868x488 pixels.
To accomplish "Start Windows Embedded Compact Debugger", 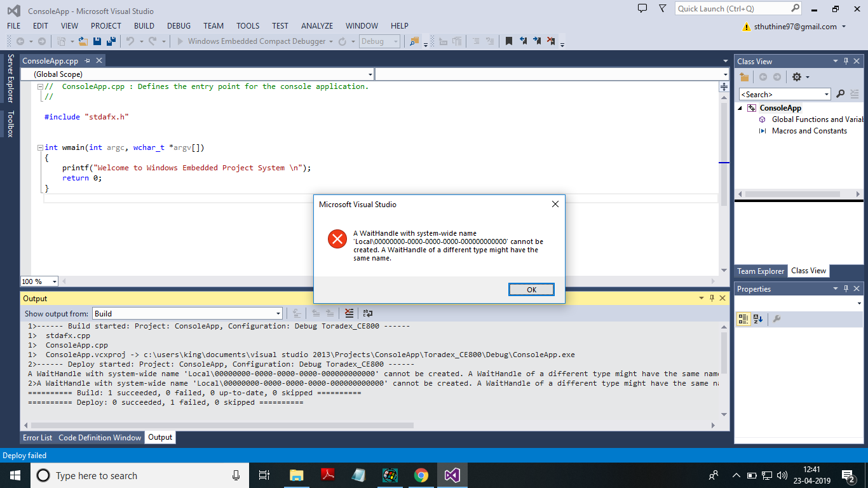I will (x=252, y=41).
